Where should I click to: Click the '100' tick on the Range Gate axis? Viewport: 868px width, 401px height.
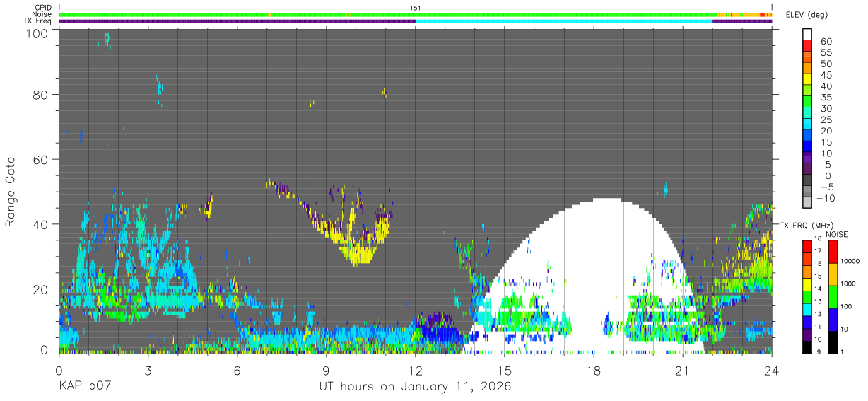pyautogui.click(x=37, y=33)
